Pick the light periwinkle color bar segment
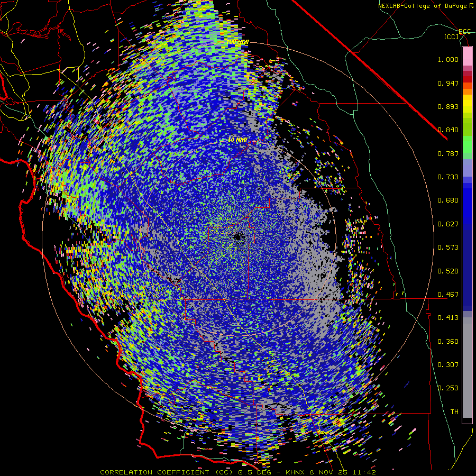This screenshot has width=476, height=476. 467,168
